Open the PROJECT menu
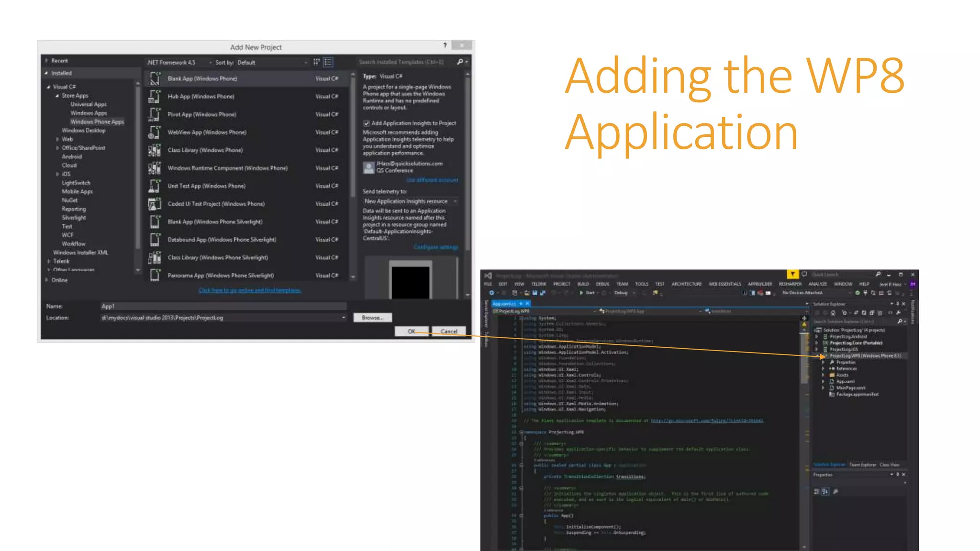This screenshot has width=980, height=551. [562, 284]
